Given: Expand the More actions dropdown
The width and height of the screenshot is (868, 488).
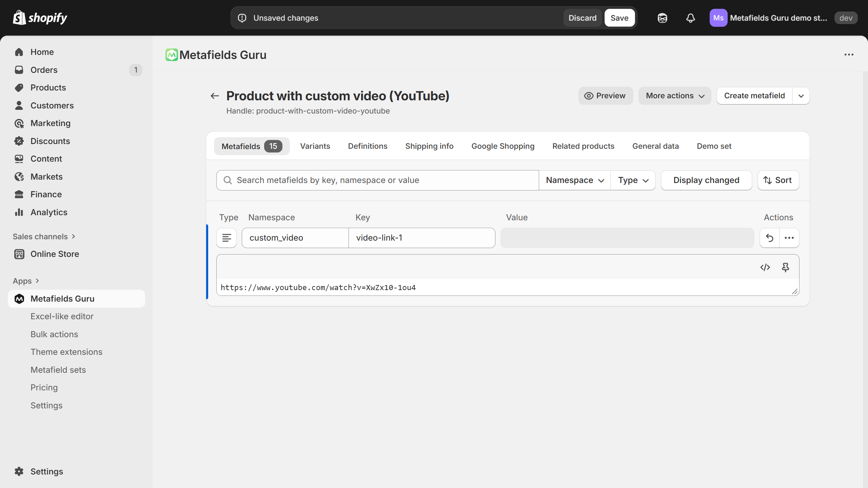Looking at the screenshot, I should 674,96.
